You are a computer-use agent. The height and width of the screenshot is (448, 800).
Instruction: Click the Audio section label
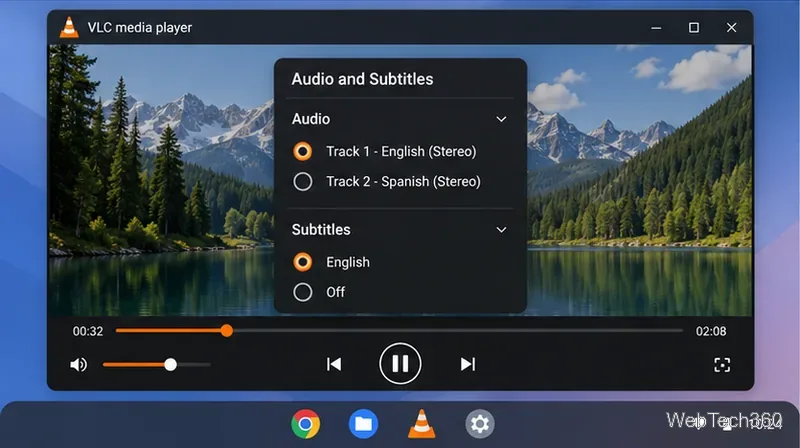(x=311, y=119)
